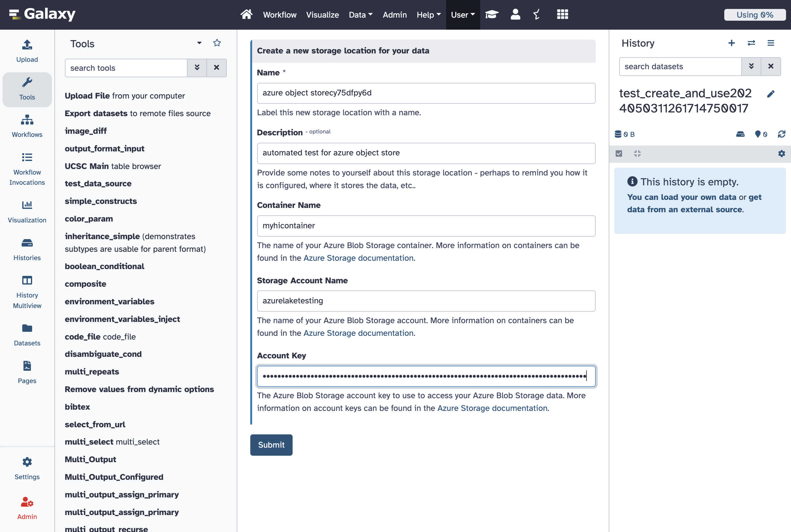The image size is (791, 532).
Task: Submit the new storage location form
Action: click(271, 445)
